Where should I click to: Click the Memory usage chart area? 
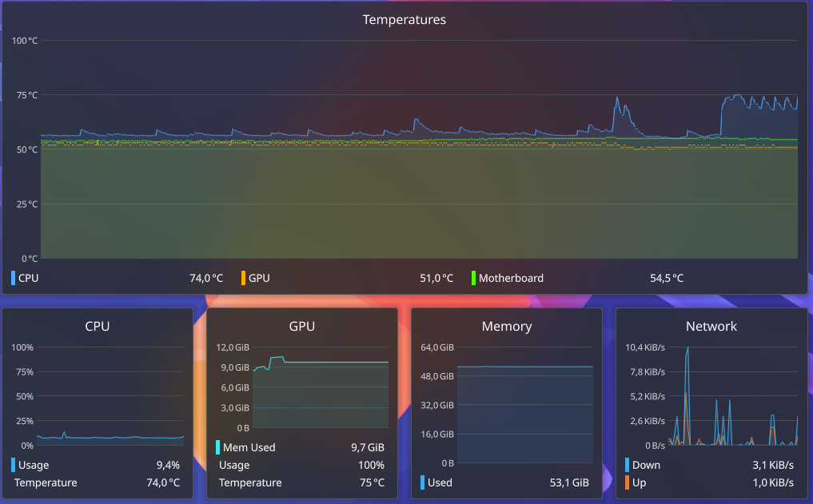click(524, 405)
